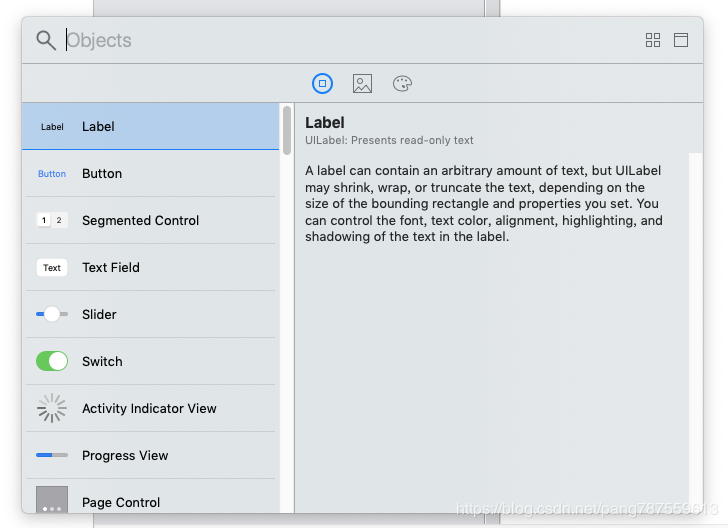Open the image media library tab
Viewport: 728px width, 528px height.
tap(362, 84)
